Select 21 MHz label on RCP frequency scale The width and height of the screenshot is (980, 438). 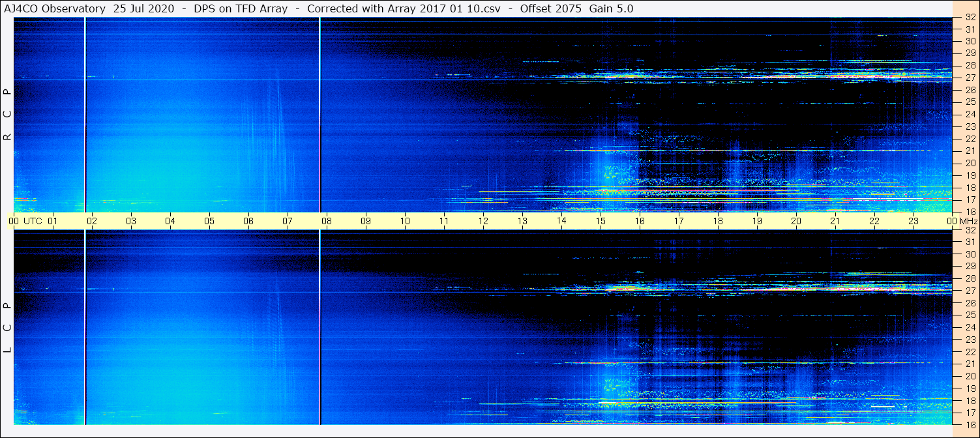[x=970, y=151]
